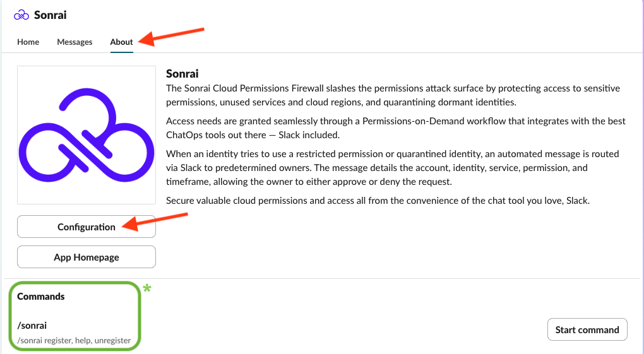
Task: Click the green asterisk beside Commands box
Action: coord(147,288)
